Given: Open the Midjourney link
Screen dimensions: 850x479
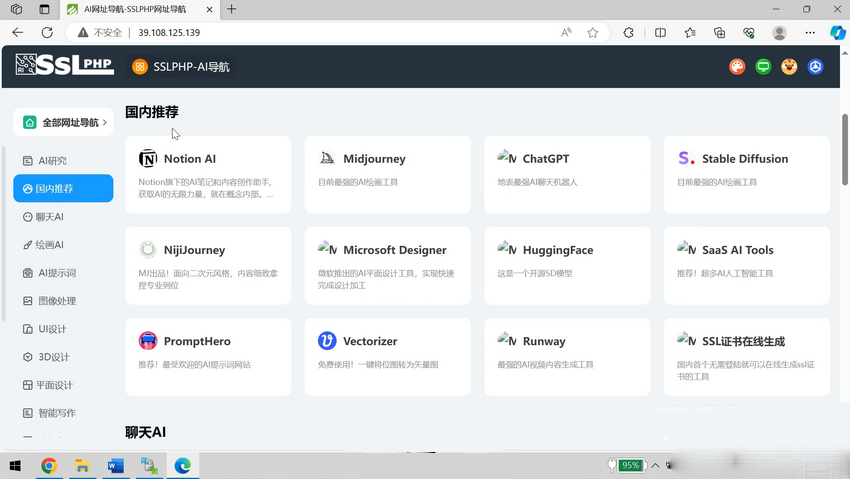Looking at the screenshot, I should coord(374,159).
